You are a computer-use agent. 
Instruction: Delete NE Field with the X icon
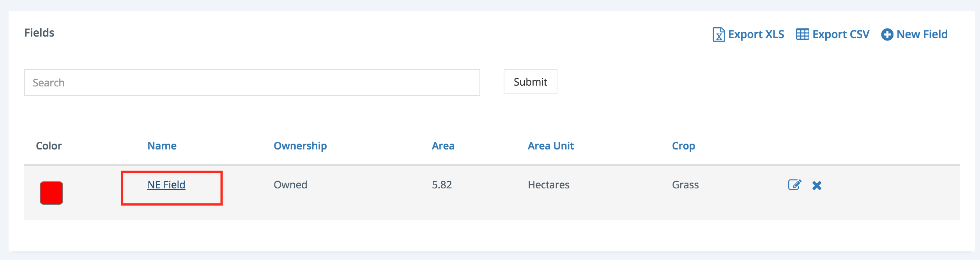817,186
